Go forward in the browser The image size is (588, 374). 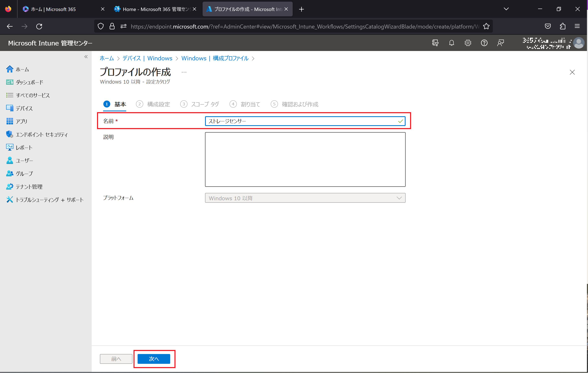click(x=24, y=26)
